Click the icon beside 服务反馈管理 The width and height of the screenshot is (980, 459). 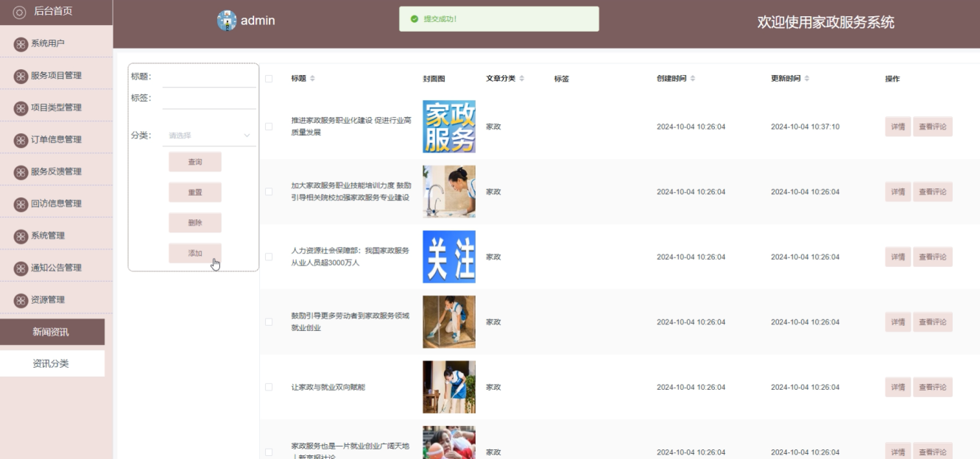click(x=21, y=172)
